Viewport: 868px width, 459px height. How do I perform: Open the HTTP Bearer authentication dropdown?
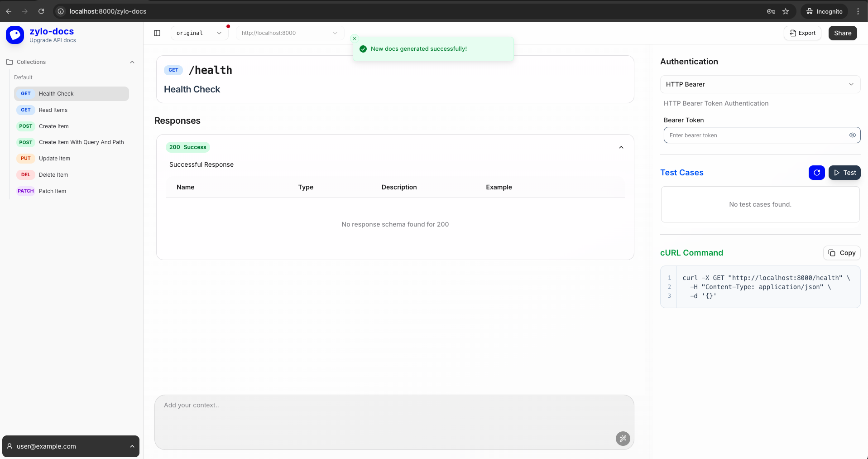[760, 84]
